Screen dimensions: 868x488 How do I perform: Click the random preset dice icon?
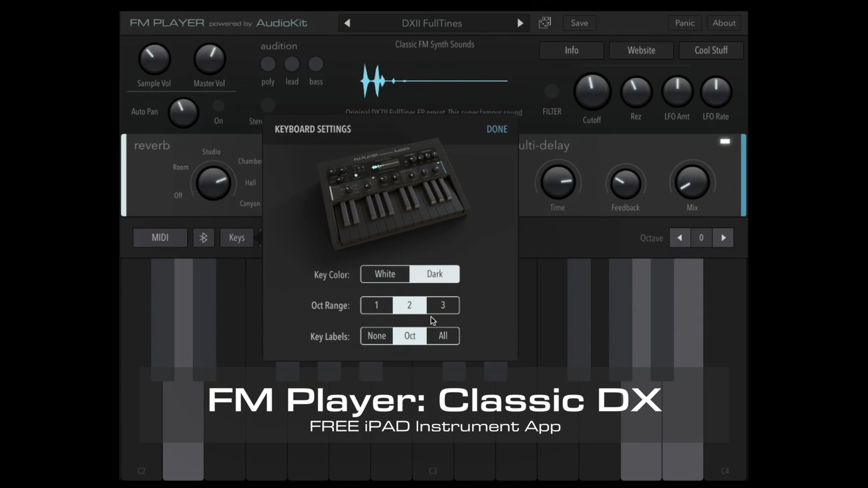545,23
